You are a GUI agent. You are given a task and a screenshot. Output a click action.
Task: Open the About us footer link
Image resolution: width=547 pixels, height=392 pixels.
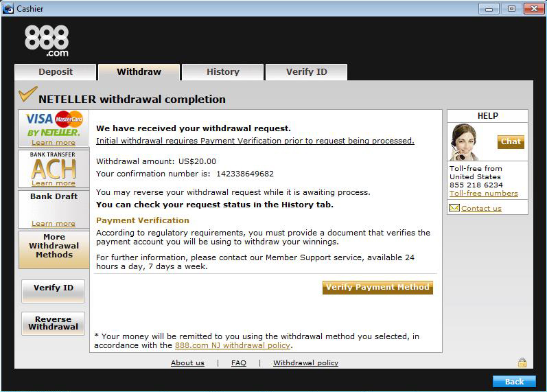(187, 362)
